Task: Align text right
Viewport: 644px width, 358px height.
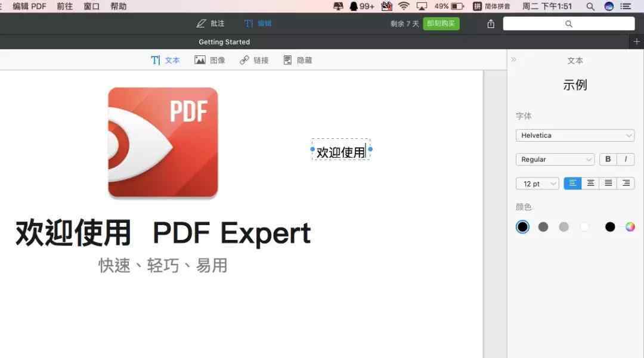Action: pos(626,183)
